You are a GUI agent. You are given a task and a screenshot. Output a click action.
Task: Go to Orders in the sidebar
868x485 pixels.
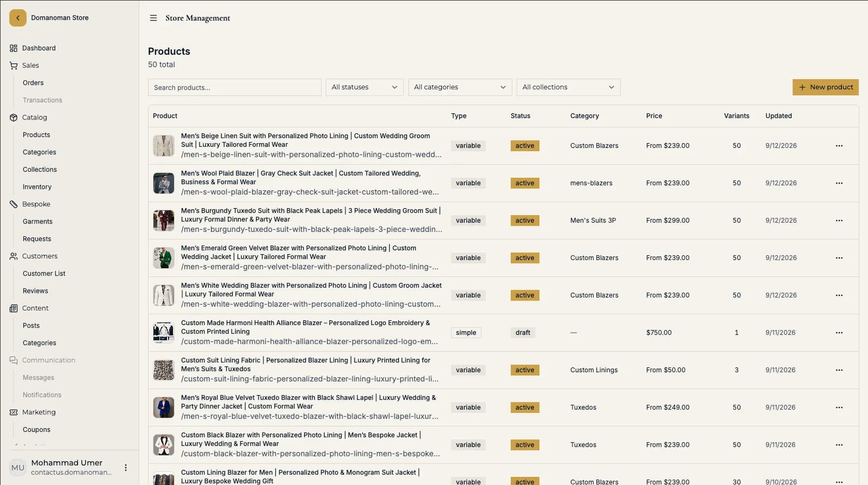pyautogui.click(x=33, y=83)
